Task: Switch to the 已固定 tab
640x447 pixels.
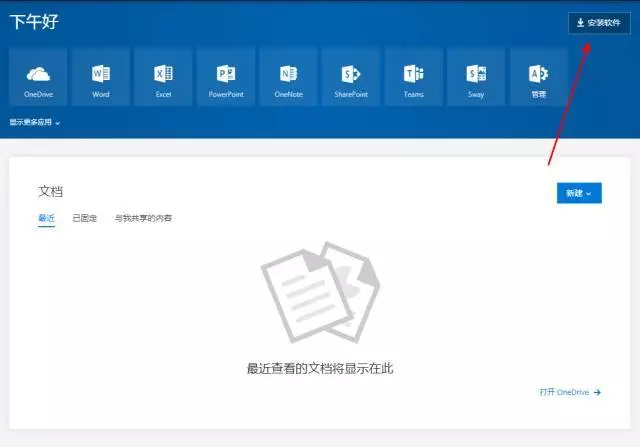Action: point(84,218)
